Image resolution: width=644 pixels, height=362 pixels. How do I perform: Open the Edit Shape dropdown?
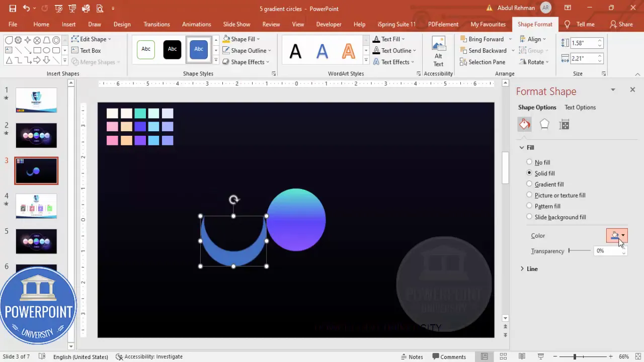tap(91, 39)
